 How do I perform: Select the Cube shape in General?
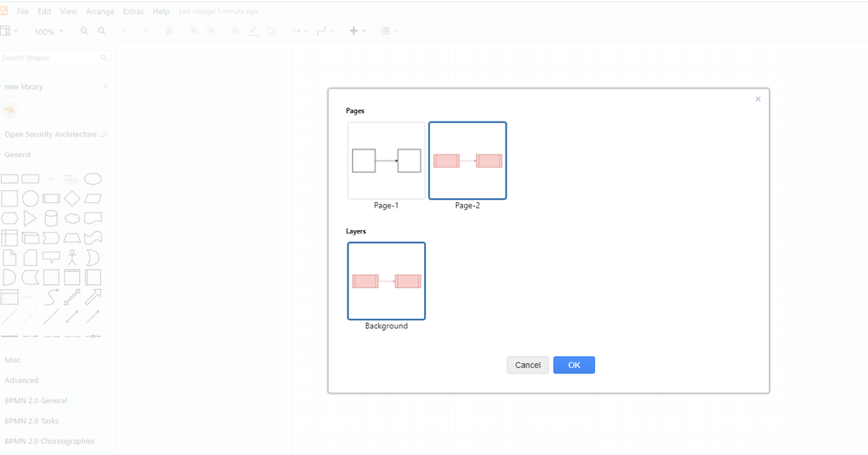pyautogui.click(x=30, y=238)
